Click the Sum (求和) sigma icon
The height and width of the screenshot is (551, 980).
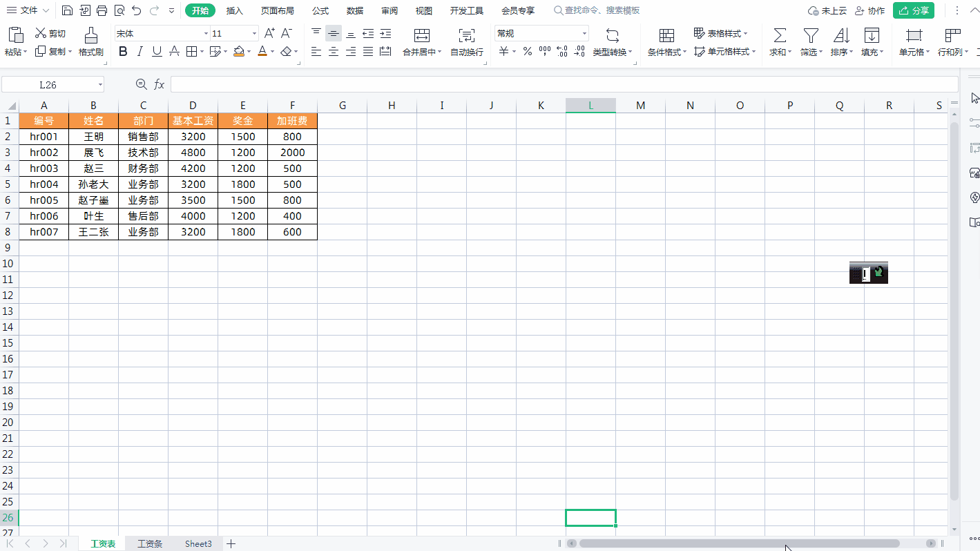coord(780,35)
